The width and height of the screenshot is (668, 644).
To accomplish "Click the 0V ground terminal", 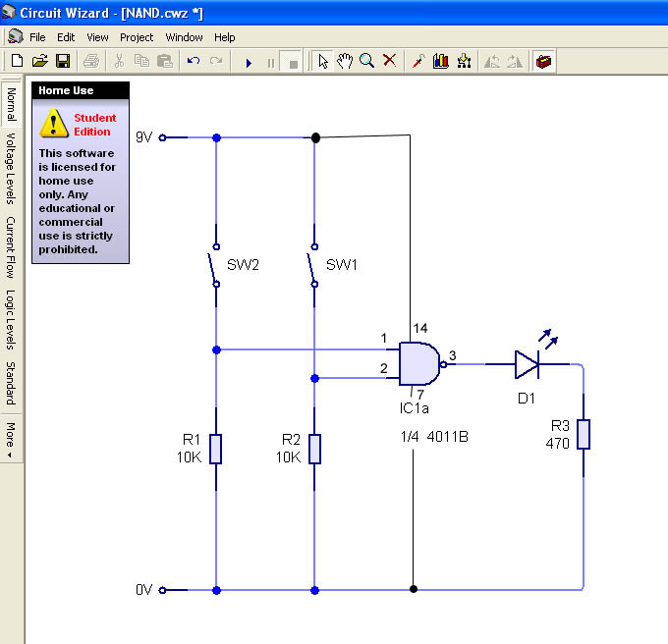I will (162, 590).
